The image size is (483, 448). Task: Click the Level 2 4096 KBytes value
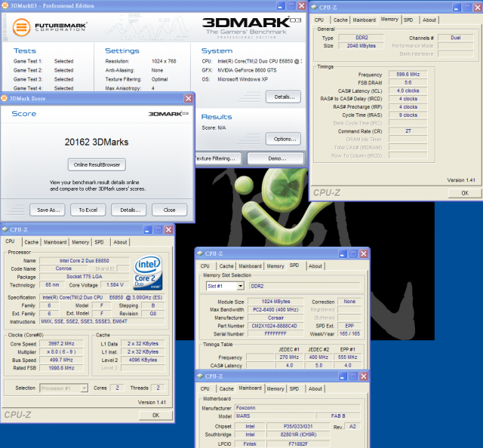[143, 360]
